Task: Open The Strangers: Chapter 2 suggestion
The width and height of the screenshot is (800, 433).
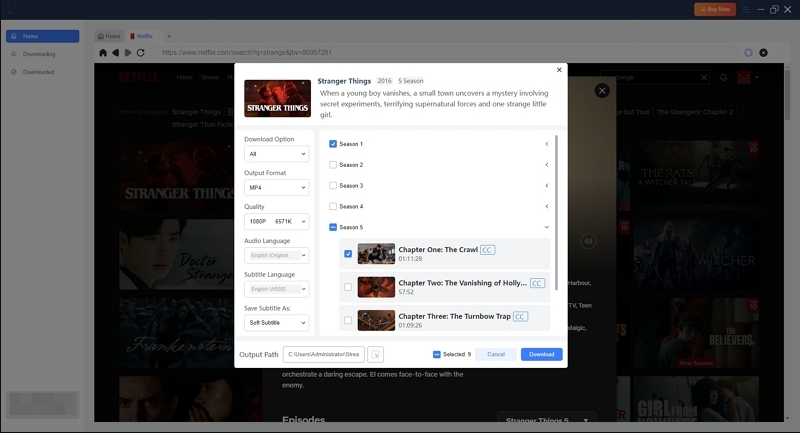Action: (695, 112)
